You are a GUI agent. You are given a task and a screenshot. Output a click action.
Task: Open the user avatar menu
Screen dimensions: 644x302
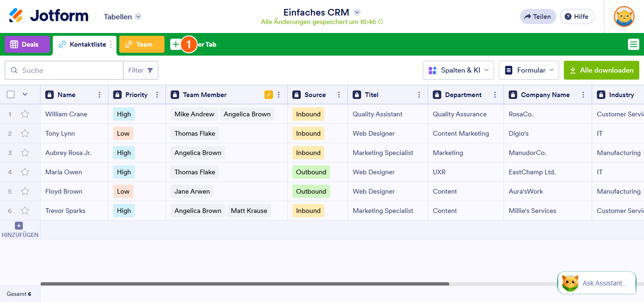point(624,16)
